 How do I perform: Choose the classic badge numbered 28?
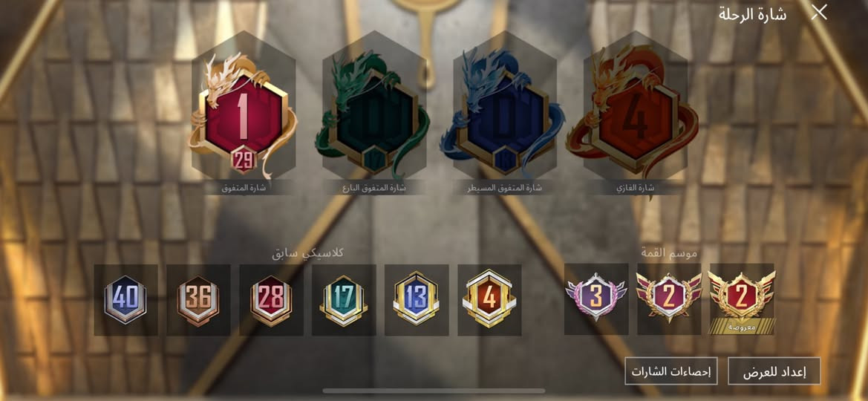click(x=271, y=300)
